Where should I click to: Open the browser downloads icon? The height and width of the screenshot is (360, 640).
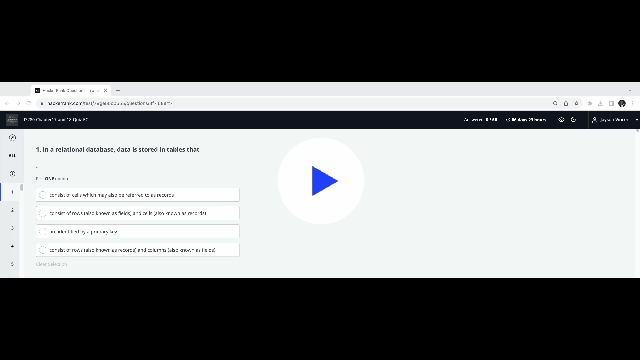pos(600,103)
